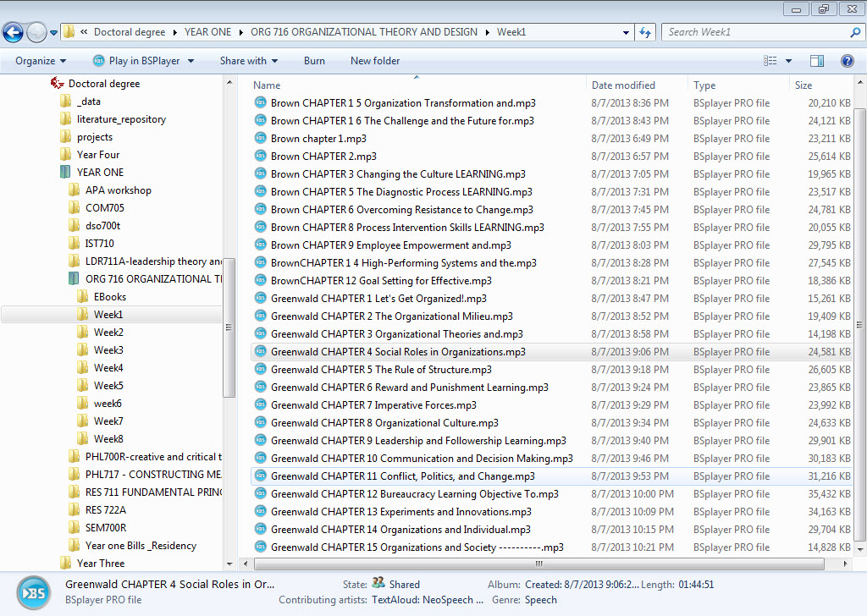The height and width of the screenshot is (616, 867).
Task: Click the icon of Brown CHAPTER 9 Employee Empowerment file
Action: click(x=261, y=245)
